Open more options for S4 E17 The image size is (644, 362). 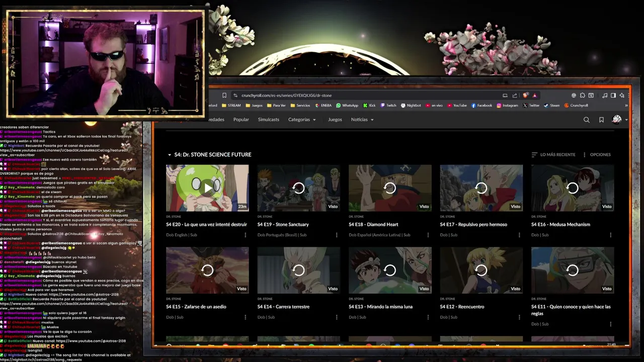point(519,235)
